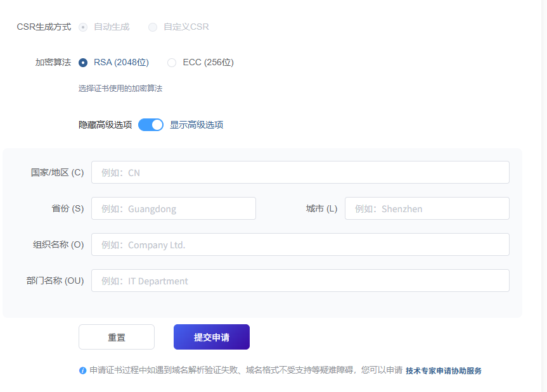Select RSA (2048位) encryption algorithm
Screen dimensions: 547x392
(83, 63)
